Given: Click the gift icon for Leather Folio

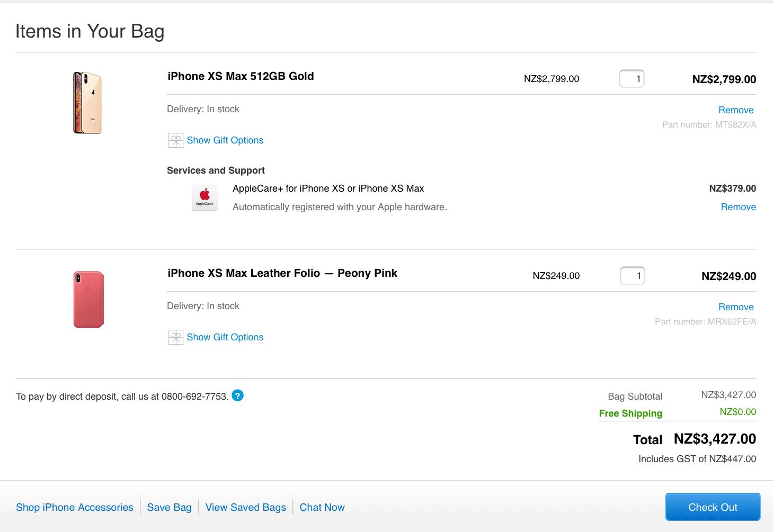Looking at the screenshot, I should click(175, 337).
